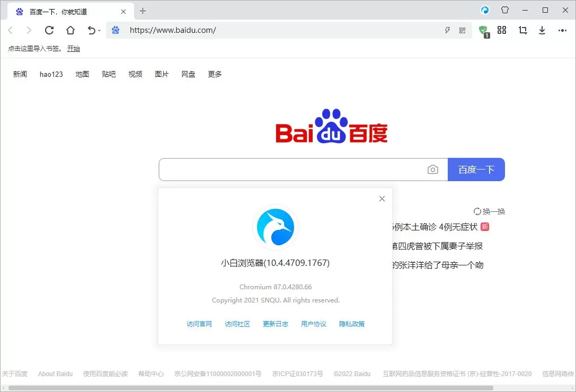Click the screenshot capture tool icon
The height and width of the screenshot is (392, 576).
click(x=522, y=30)
